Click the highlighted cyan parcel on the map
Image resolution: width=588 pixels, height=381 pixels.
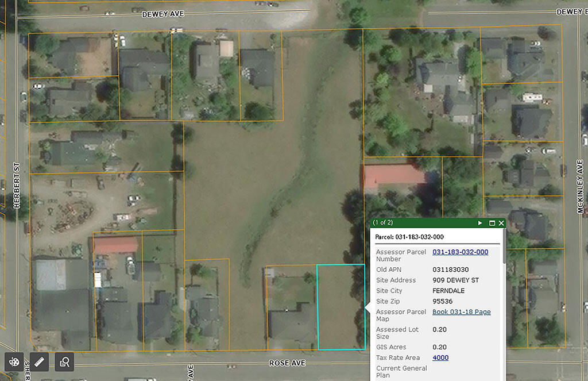tap(341, 307)
